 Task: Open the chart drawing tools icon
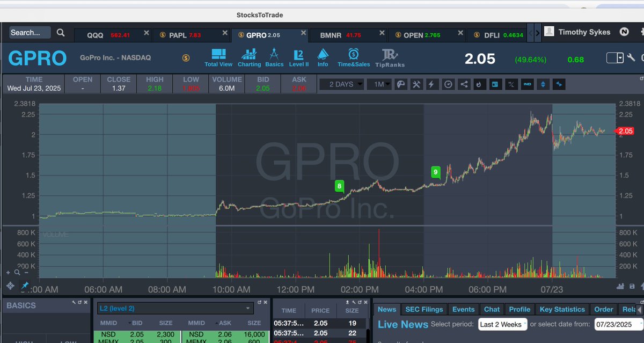point(417,84)
